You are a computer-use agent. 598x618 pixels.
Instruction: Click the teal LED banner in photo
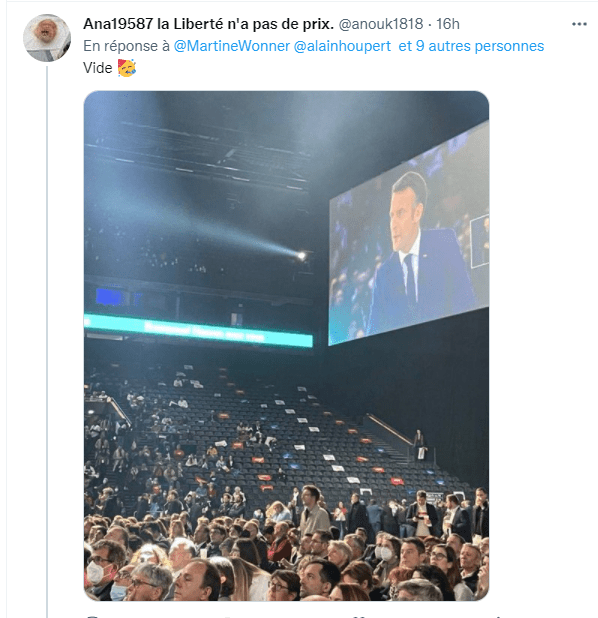[x=198, y=330]
